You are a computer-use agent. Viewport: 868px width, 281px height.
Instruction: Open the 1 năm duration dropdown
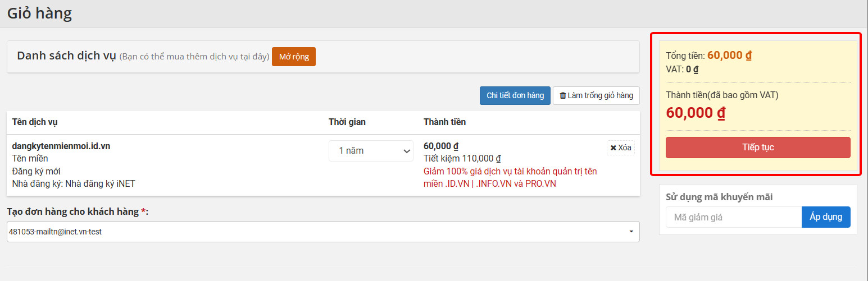pyautogui.click(x=371, y=150)
